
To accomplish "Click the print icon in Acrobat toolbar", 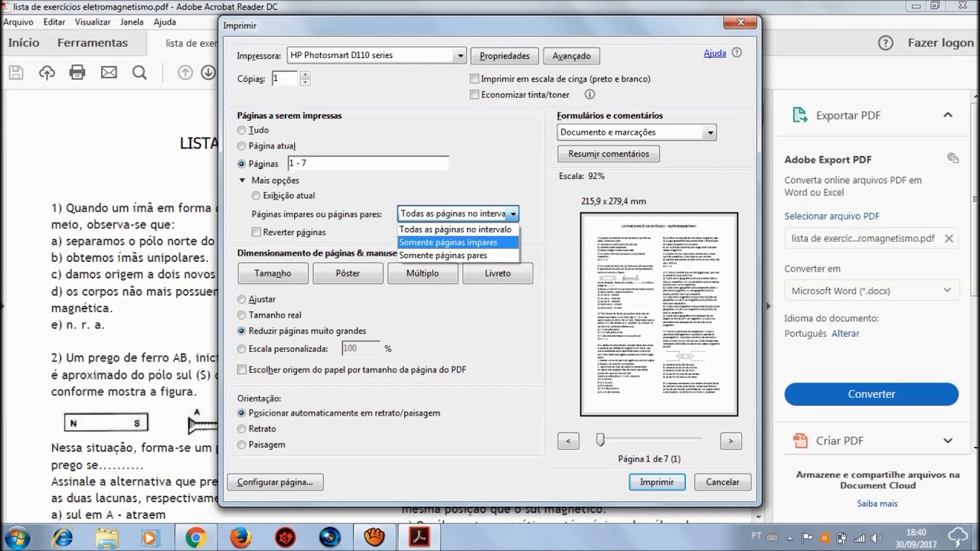I will (77, 73).
